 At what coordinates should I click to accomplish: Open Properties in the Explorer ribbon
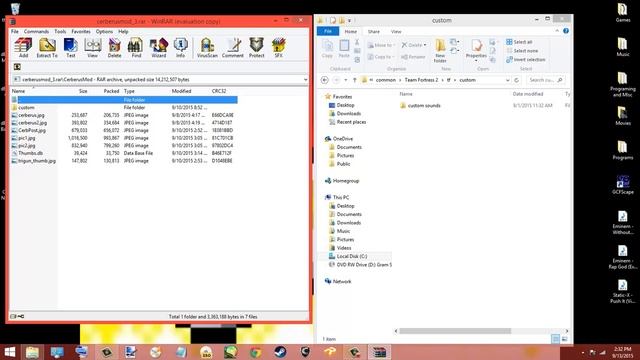coord(476,51)
